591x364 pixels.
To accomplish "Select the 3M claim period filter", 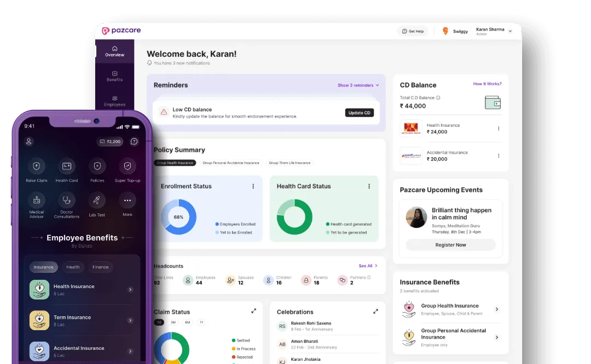I will click(173, 322).
